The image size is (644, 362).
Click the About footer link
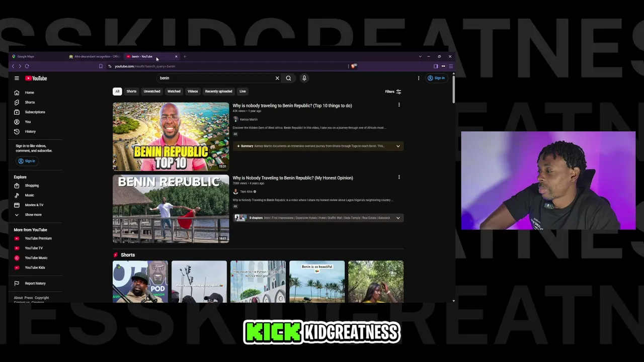pos(18,298)
